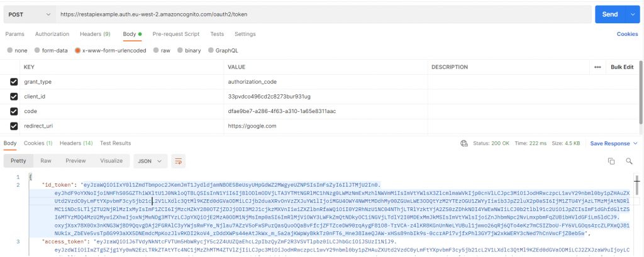Copy the response body using the copy icon
Image resolution: width=644 pixels, height=257 pixels.
[x=611, y=161]
